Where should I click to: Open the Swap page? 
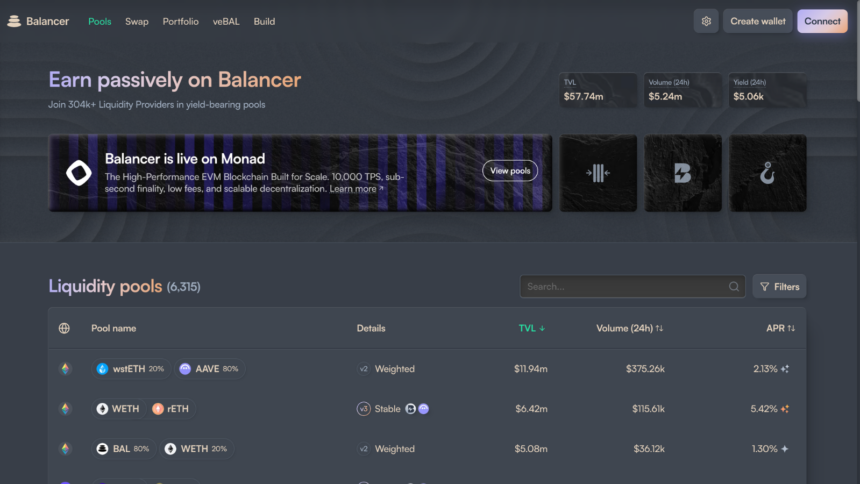coord(137,21)
